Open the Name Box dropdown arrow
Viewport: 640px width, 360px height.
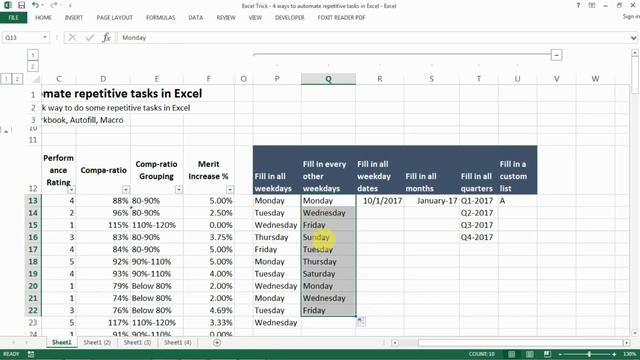(44, 38)
